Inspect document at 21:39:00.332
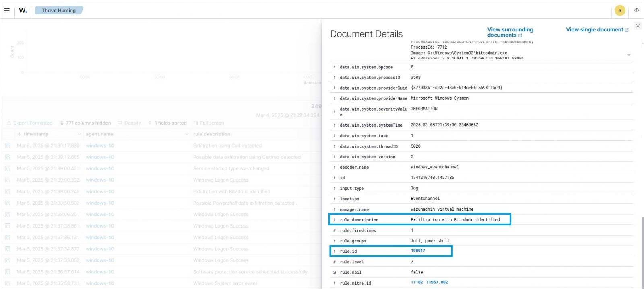The image size is (644, 289). 7,180
